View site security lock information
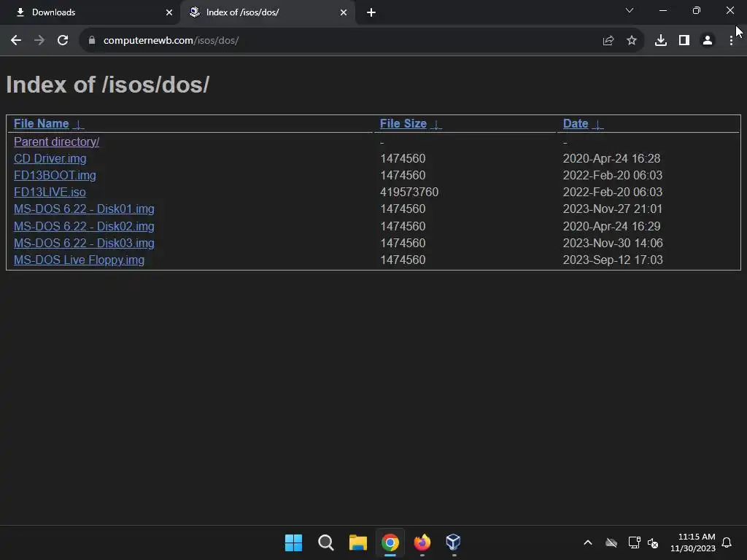This screenshot has height=560, width=747. click(x=92, y=41)
